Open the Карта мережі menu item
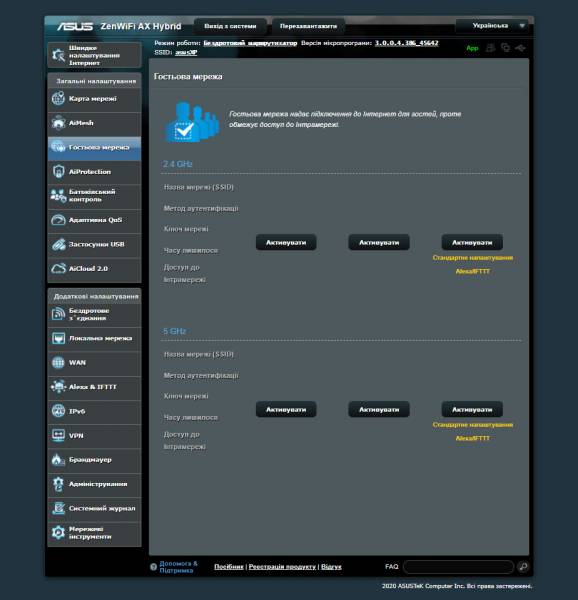This screenshot has width=578, height=600. [94, 99]
